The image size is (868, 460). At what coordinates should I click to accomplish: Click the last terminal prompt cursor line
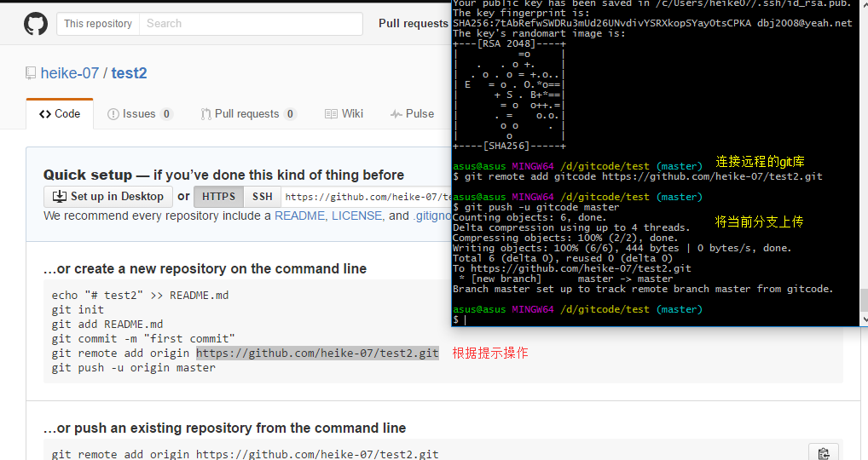click(460, 319)
